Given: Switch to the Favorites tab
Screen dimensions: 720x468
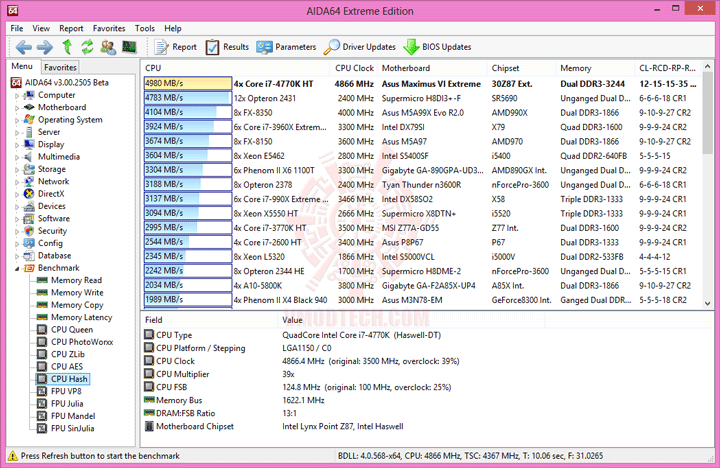Looking at the screenshot, I should point(60,68).
